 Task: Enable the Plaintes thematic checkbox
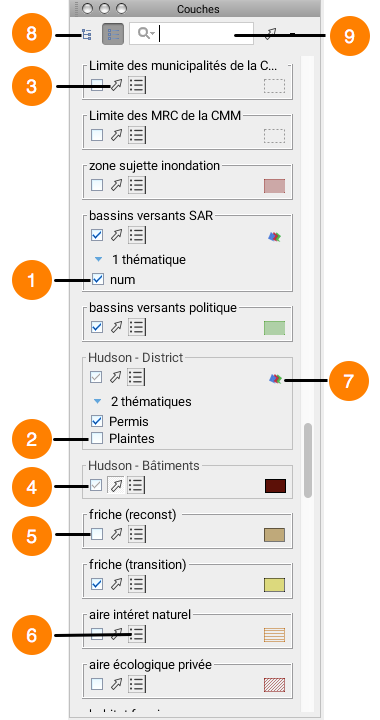[97, 439]
